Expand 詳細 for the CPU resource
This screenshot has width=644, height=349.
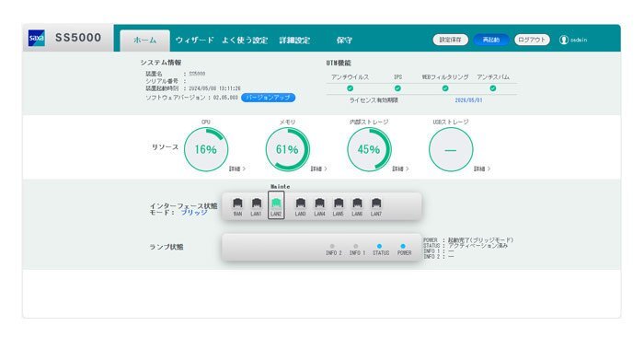pos(237,169)
